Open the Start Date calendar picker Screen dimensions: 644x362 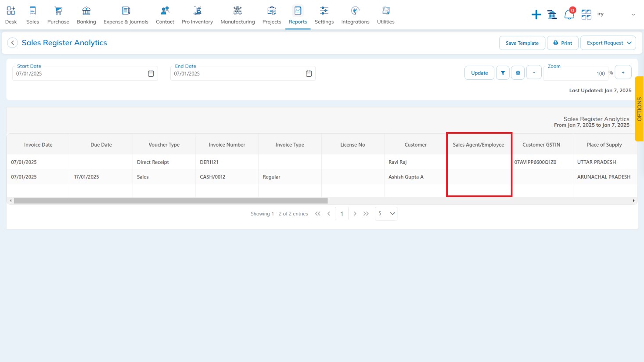tap(151, 73)
